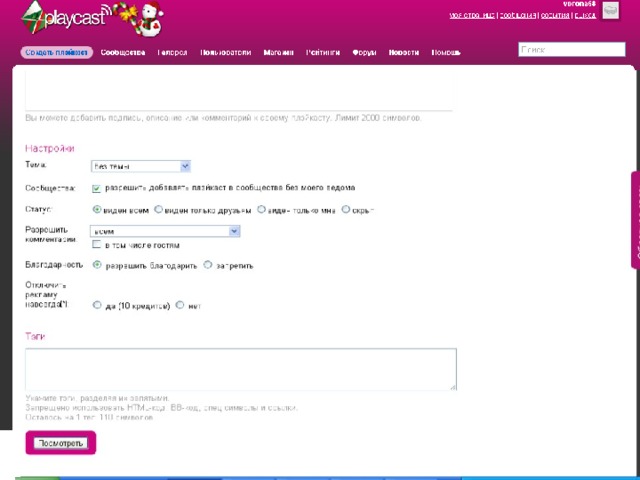Open the user avatar thumbnail
This screenshot has width=640, height=480.
click(611, 11)
